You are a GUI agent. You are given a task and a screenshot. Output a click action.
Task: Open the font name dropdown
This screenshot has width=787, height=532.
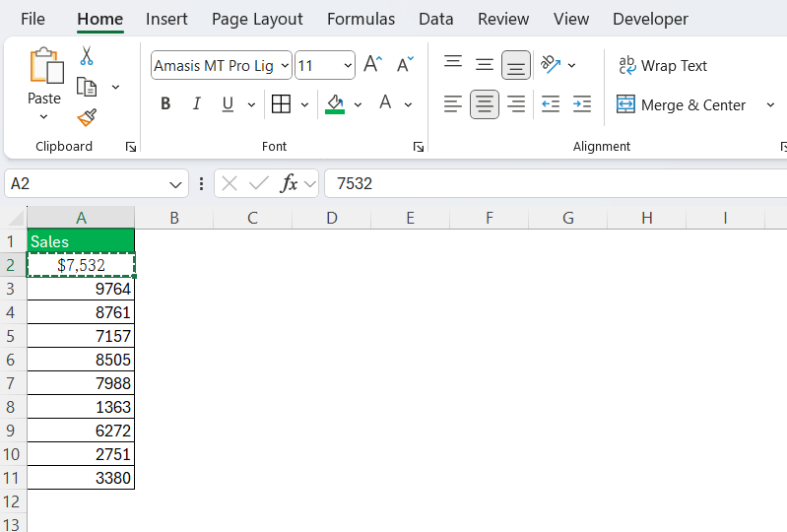[285, 66]
